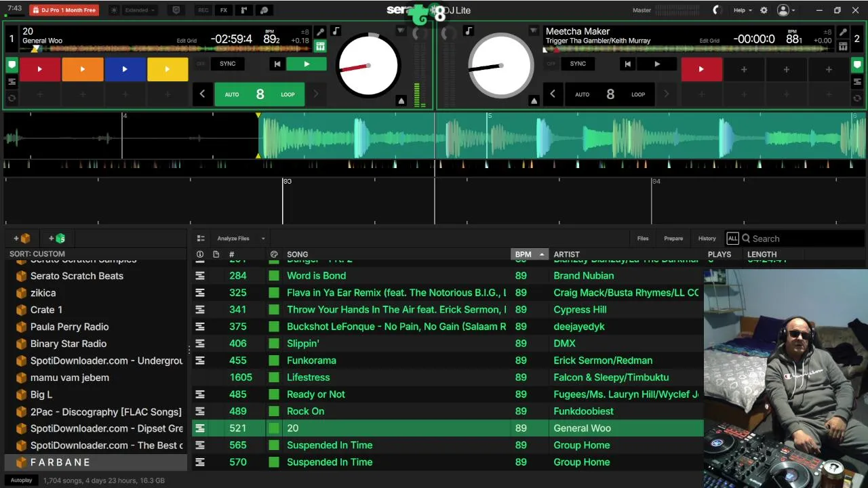Enable Autoplay in status bar
Image resolution: width=868 pixels, height=488 pixels.
pyautogui.click(x=21, y=481)
